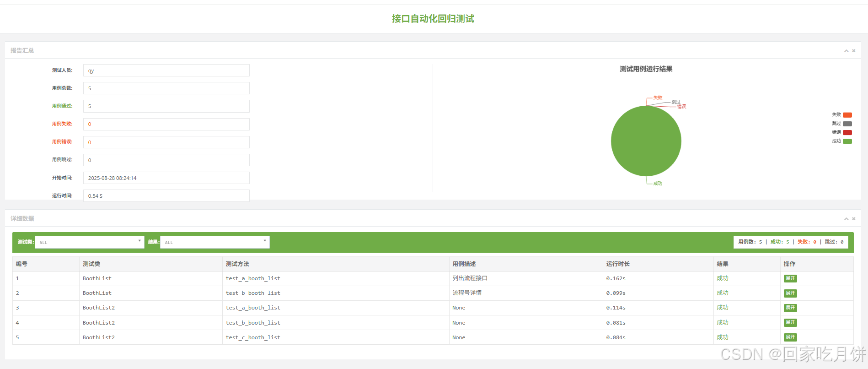The image size is (868, 369).
Task: Click 成功 result in row 2
Action: click(723, 293)
